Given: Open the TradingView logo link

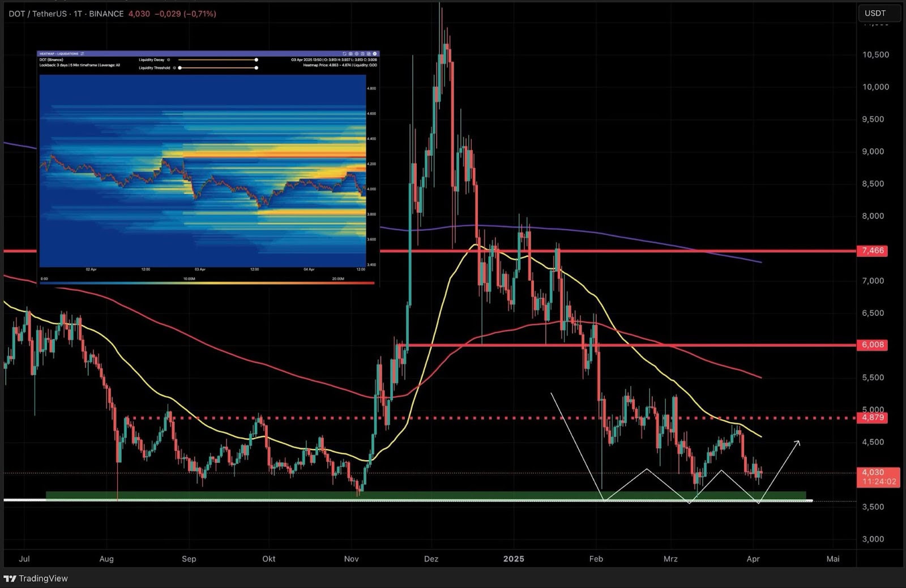Looking at the screenshot, I should tap(35, 578).
